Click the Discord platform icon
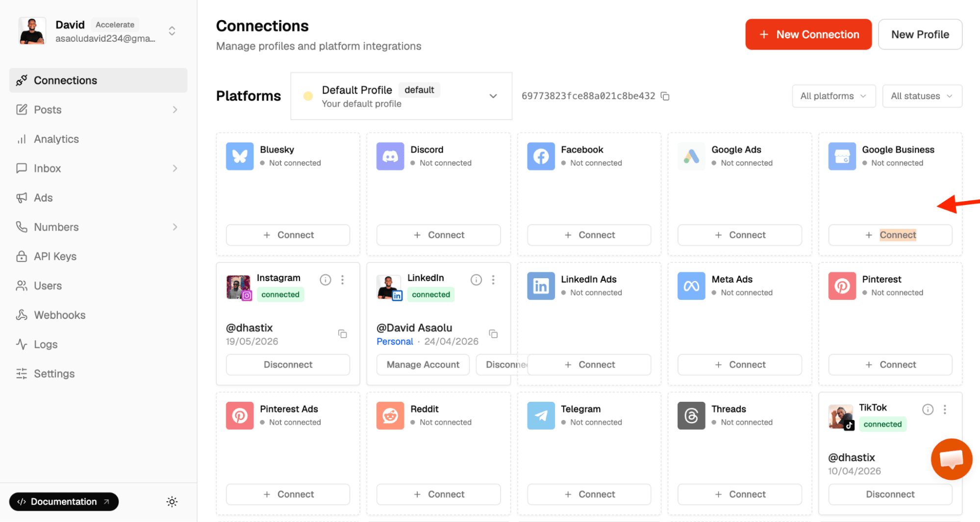980x522 pixels. [x=390, y=156]
